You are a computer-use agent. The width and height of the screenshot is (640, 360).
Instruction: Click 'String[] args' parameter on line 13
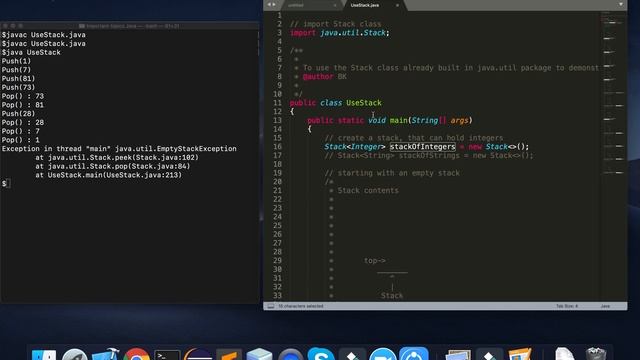[440, 120]
